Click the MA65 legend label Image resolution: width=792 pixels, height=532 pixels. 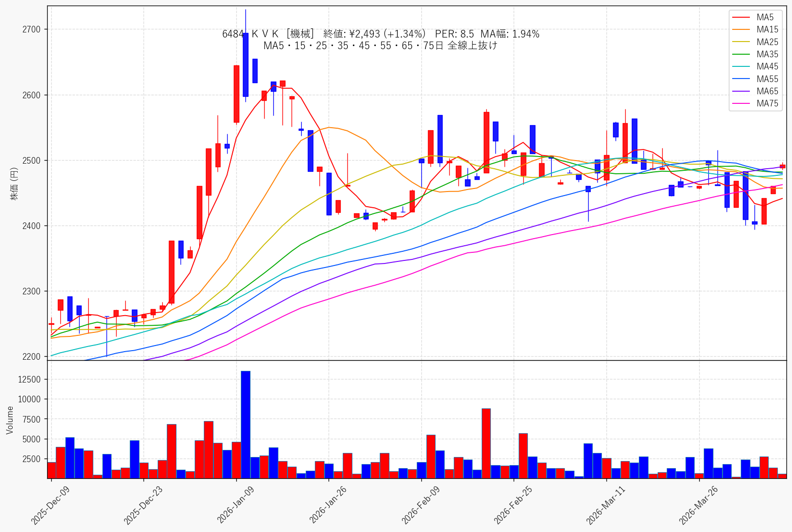tap(767, 91)
